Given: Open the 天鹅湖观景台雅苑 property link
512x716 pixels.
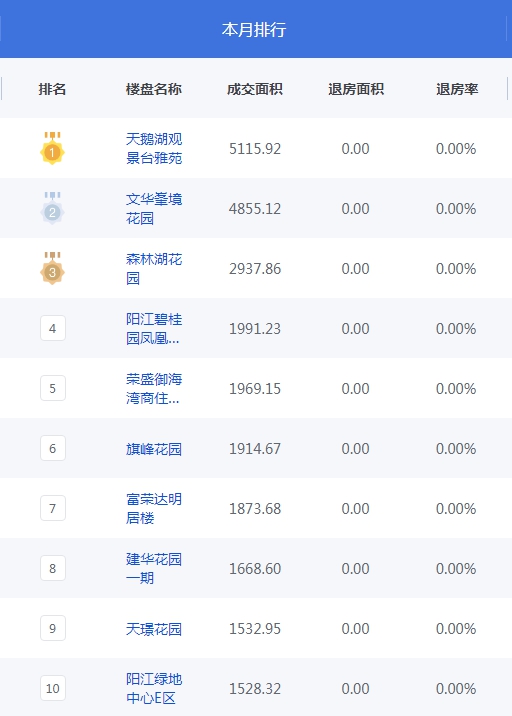Looking at the screenshot, I should (154, 148).
